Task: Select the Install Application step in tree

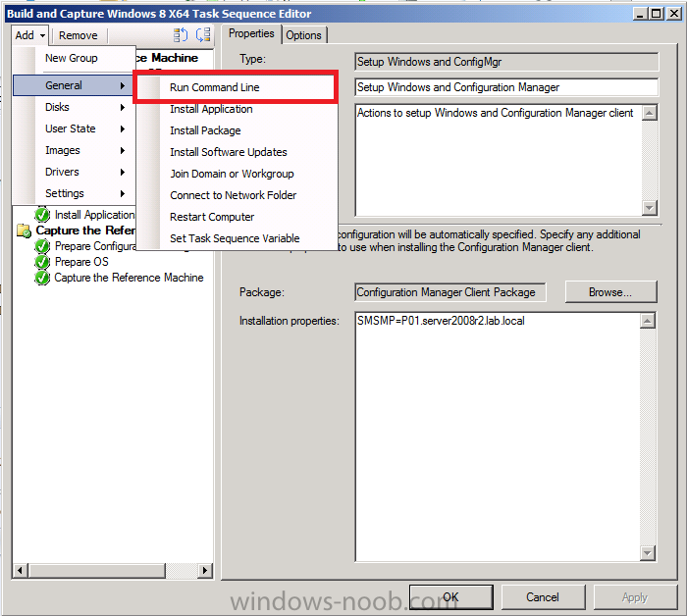Action: coord(94,215)
